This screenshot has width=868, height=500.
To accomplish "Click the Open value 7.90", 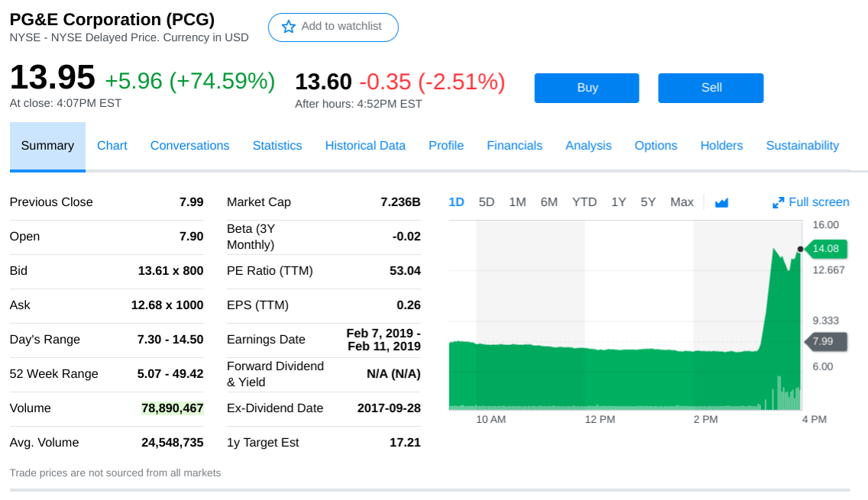I will 192,237.
